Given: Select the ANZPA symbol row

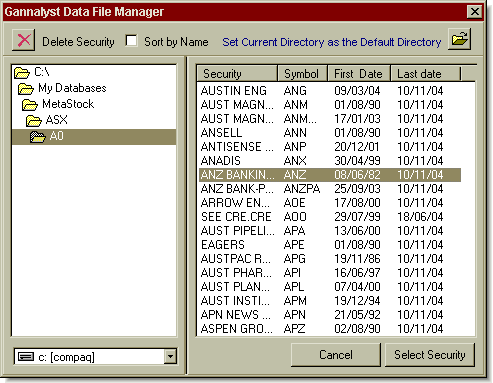Looking at the screenshot, I should tap(330, 189).
